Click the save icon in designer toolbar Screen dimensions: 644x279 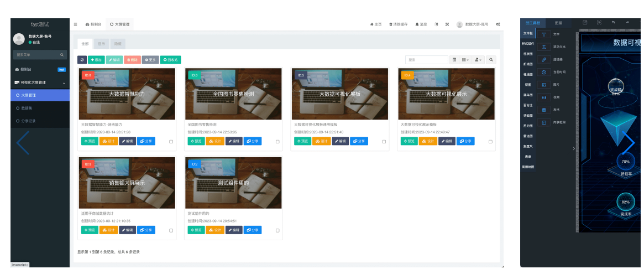(x=585, y=23)
